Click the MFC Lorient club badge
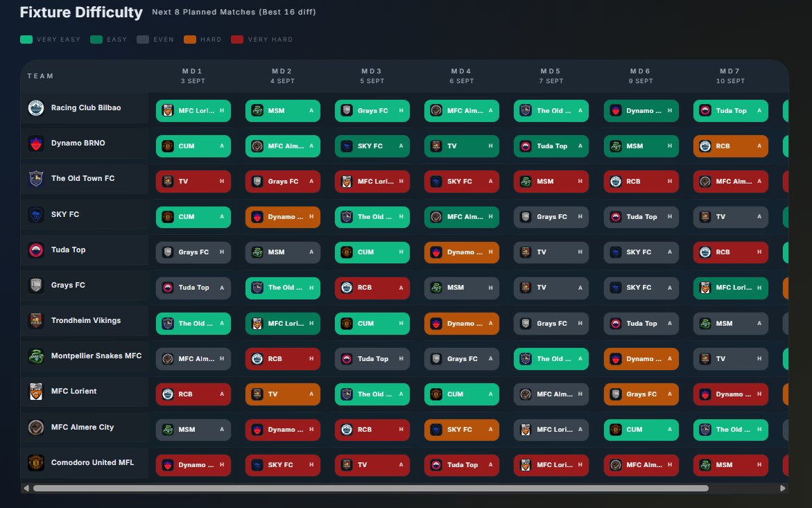Viewport: 812px width, 508px height. coord(35,391)
